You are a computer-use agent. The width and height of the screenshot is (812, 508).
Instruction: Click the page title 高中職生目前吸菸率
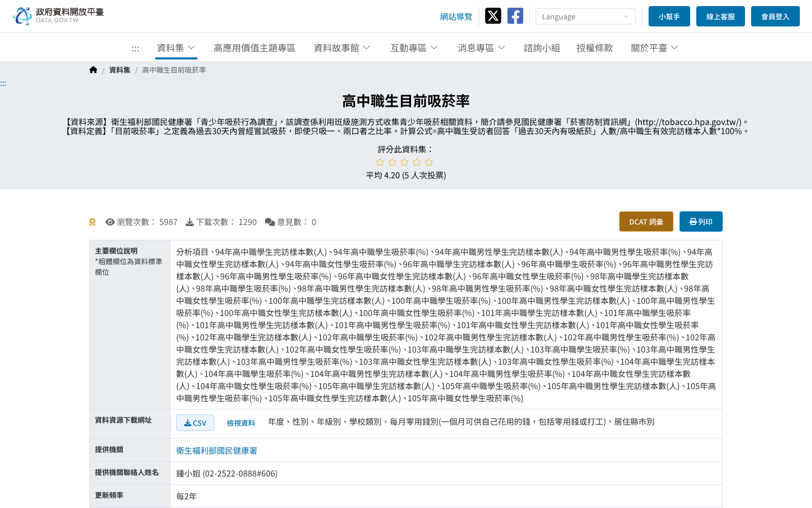tap(406, 101)
